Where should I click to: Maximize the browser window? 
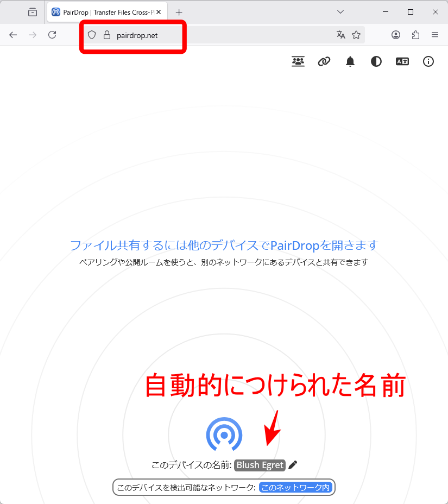click(x=411, y=12)
